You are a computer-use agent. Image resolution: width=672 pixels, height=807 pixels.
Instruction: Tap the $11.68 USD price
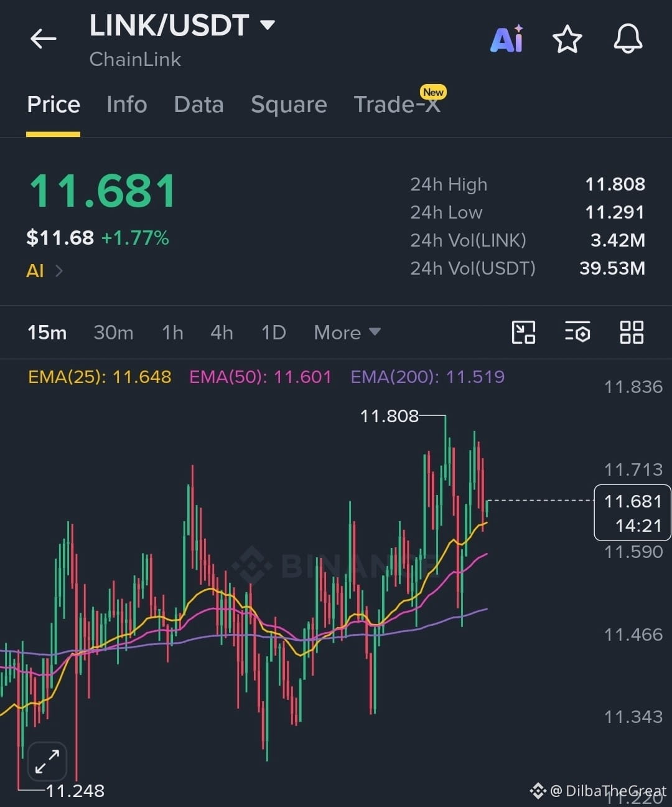point(60,238)
